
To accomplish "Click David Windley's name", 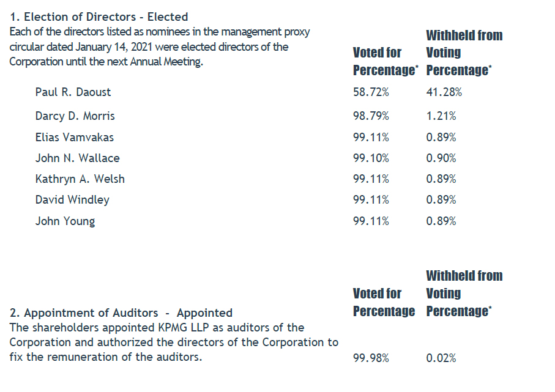I will click(x=72, y=200).
